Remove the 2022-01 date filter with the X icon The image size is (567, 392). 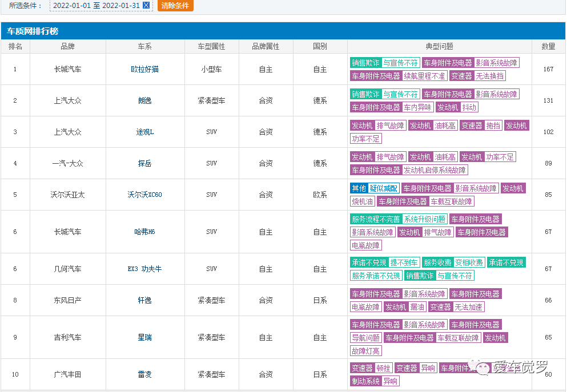[146, 6]
